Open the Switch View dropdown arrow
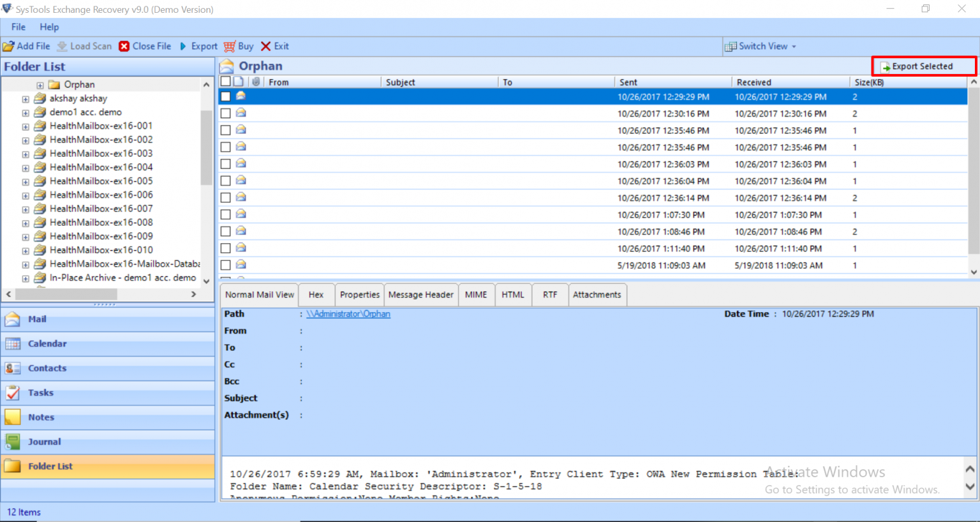 794,47
